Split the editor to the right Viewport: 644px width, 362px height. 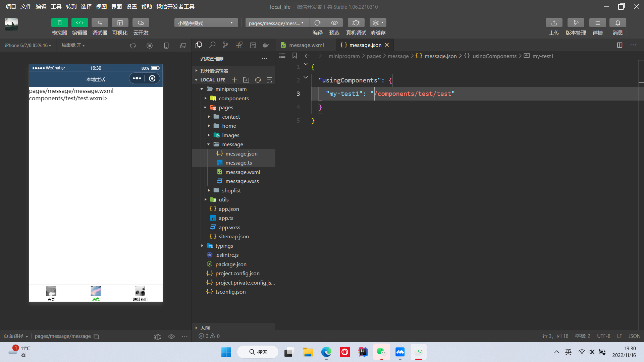[620, 45]
